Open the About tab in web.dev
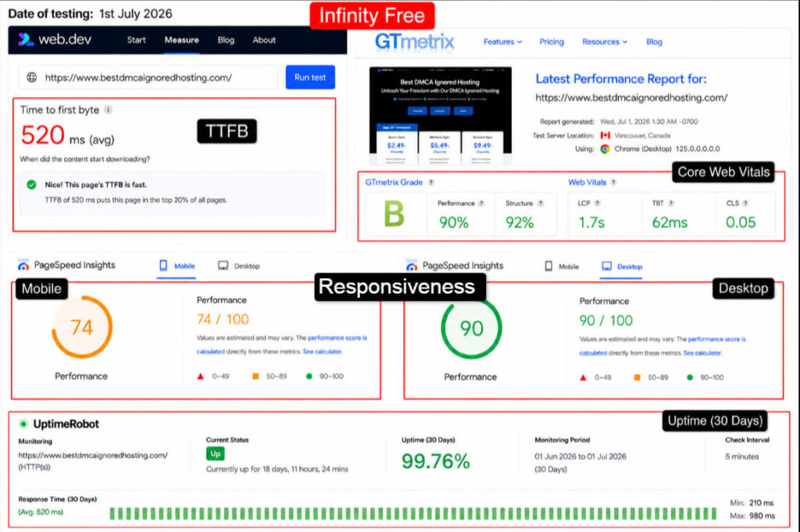Screen dimensions: 800x532 coord(264,40)
